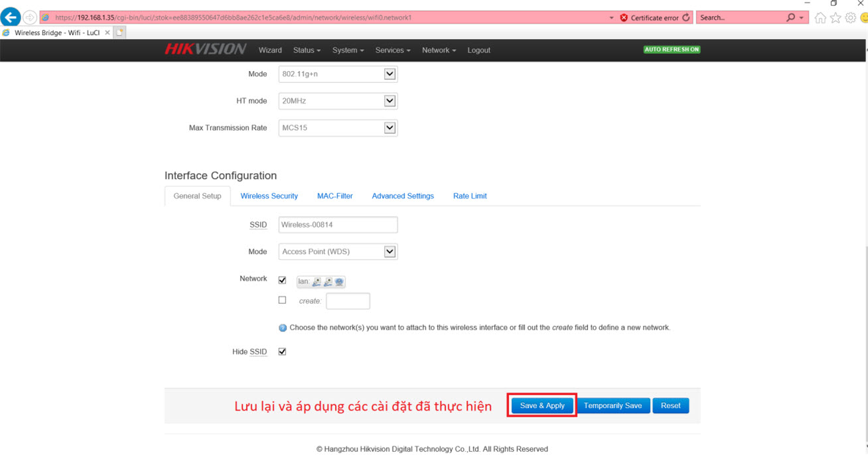
Task: Open favorites star icon
Action: [835, 18]
